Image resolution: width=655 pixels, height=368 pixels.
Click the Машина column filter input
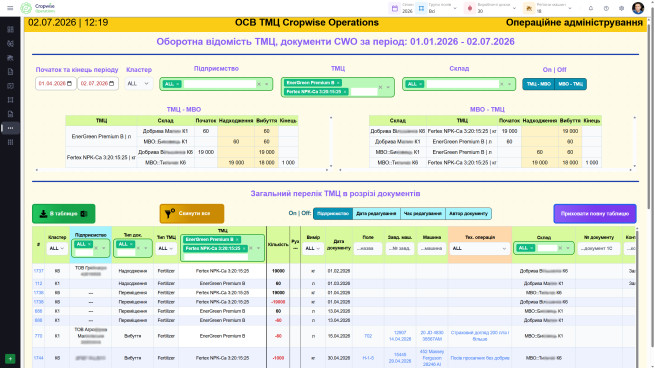pos(432,248)
